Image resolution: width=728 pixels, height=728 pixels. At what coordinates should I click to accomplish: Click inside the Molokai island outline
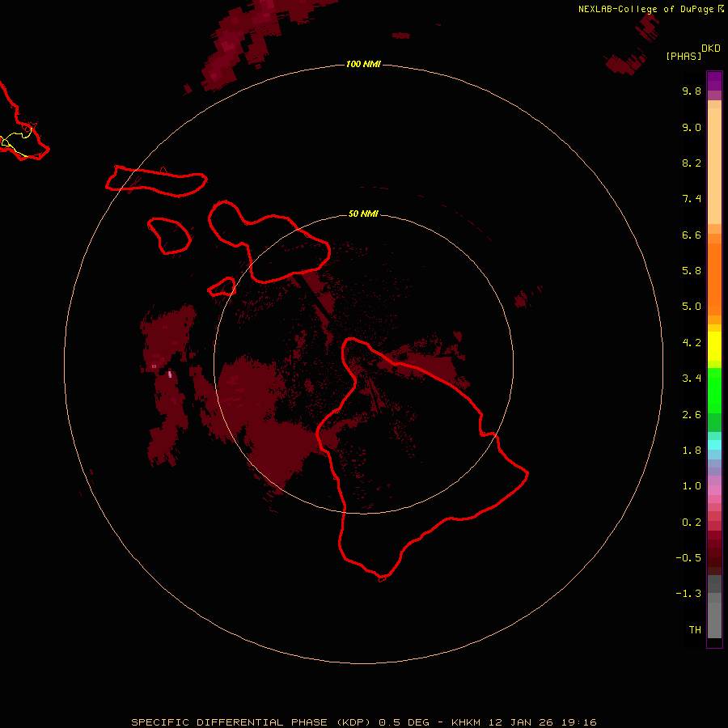pos(156,181)
